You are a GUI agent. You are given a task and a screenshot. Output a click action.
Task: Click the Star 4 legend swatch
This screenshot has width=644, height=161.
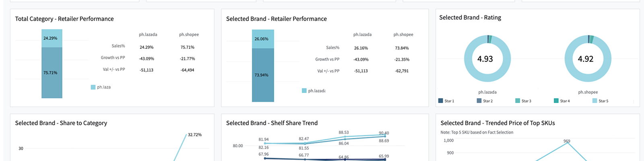click(556, 101)
